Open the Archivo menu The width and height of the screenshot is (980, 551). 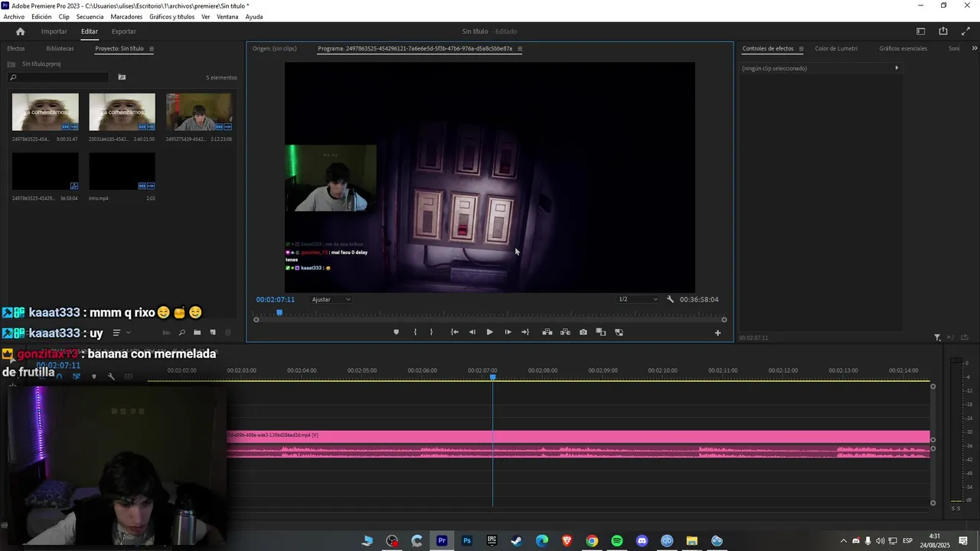point(14,17)
